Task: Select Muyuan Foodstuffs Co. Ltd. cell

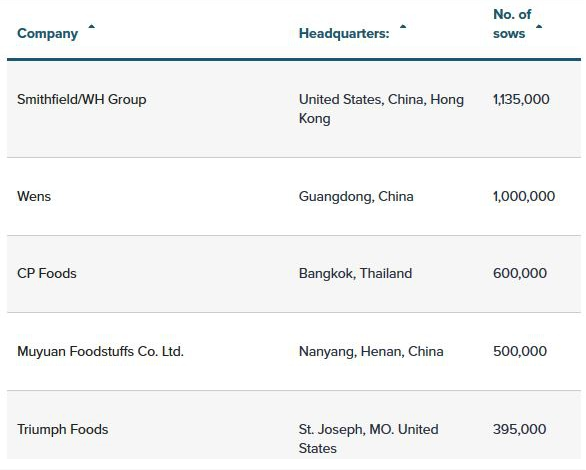Action: pyautogui.click(x=101, y=352)
